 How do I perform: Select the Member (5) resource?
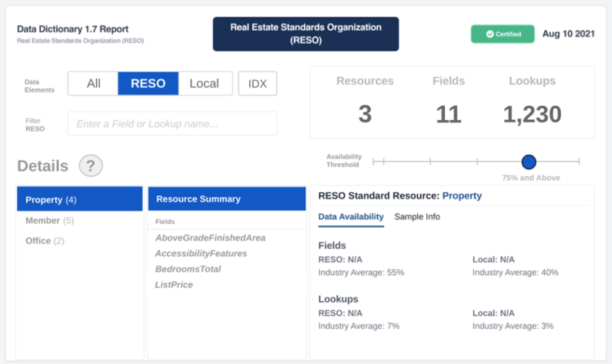tap(50, 221)
